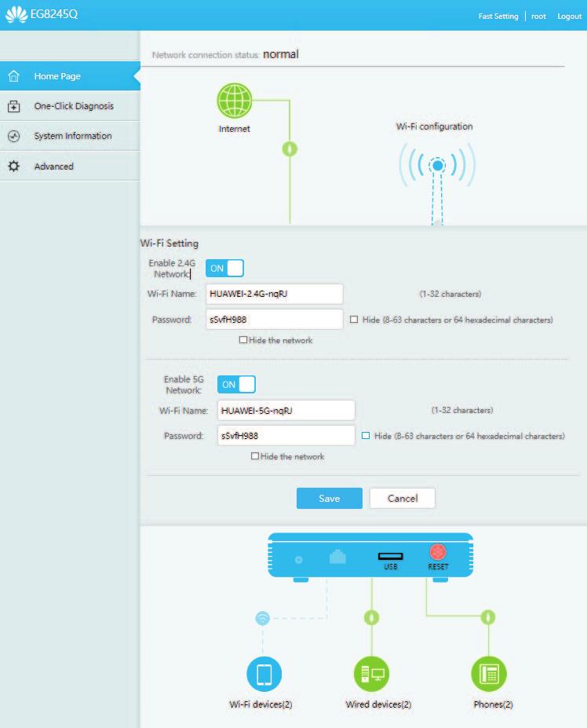Click the Huawei logo in header

click(16, 14)
